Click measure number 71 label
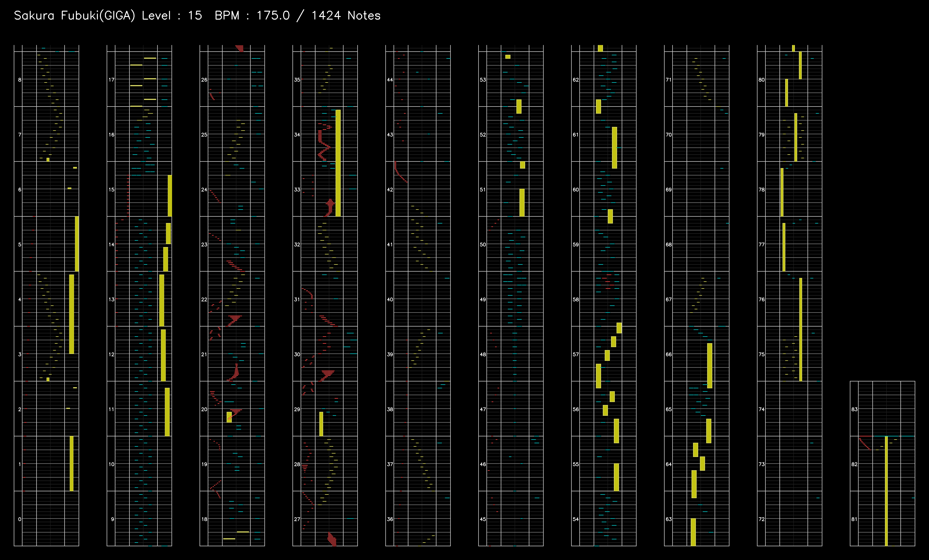The width and height of the screenshot is (929, 560). (668, 80)
